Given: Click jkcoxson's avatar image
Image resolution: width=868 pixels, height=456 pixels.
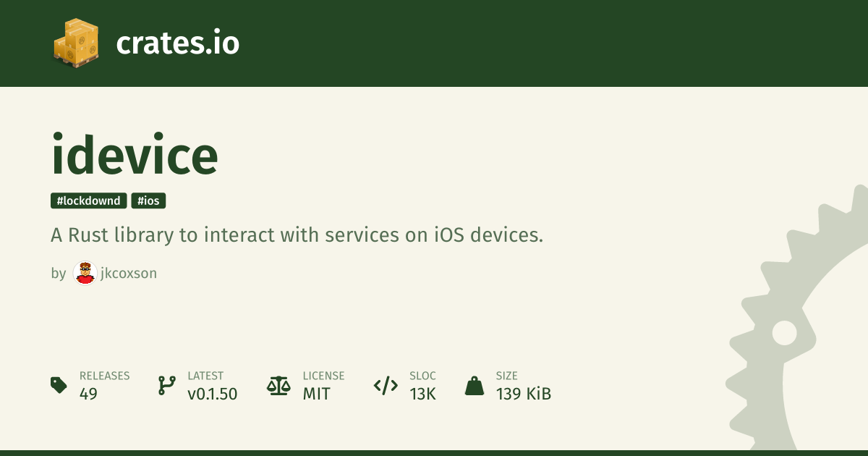Looking at the screenshot, I should (x=85, y=273).
